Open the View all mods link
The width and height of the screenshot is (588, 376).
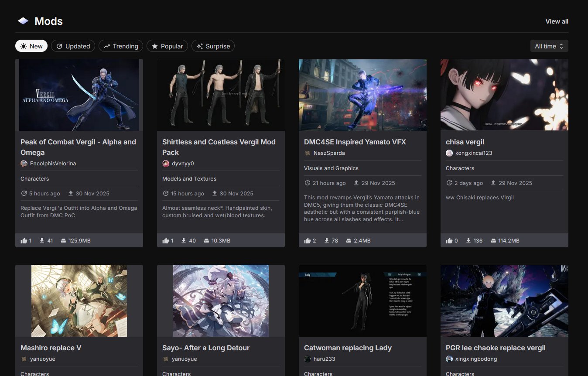[x=557, y=21]
